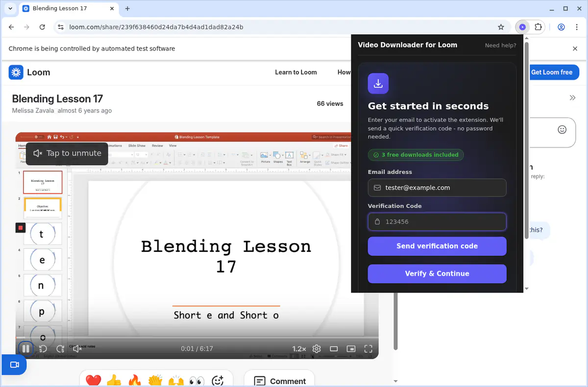This screenshot has height=387, width=588.
Task: Open Learn to Loom menu
Action: point(296,72)
